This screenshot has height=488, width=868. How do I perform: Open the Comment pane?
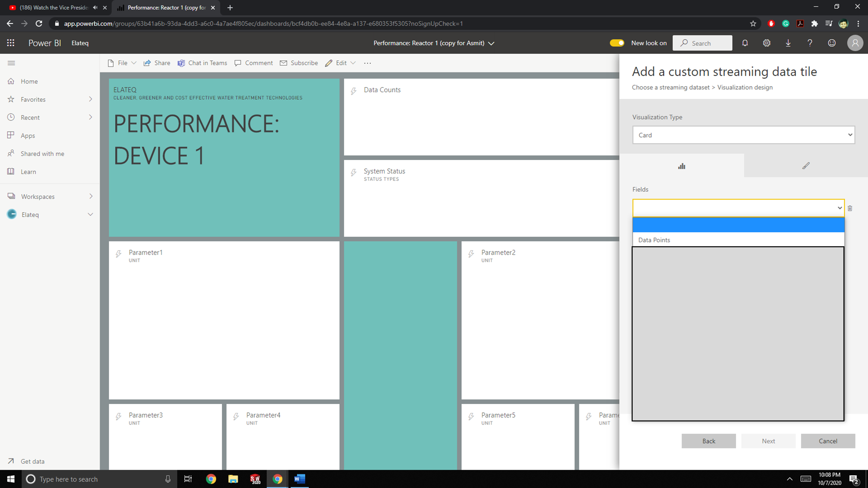(x=253, y=63)
